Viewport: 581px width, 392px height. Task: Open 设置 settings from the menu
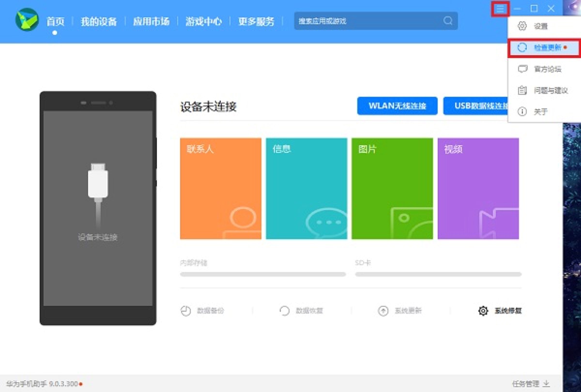(540, 26)
